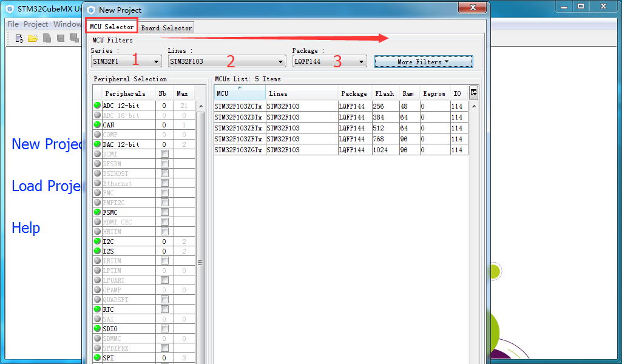Open the File menu in main window
The image size is (622, 364).
click(x=13, y=24)
